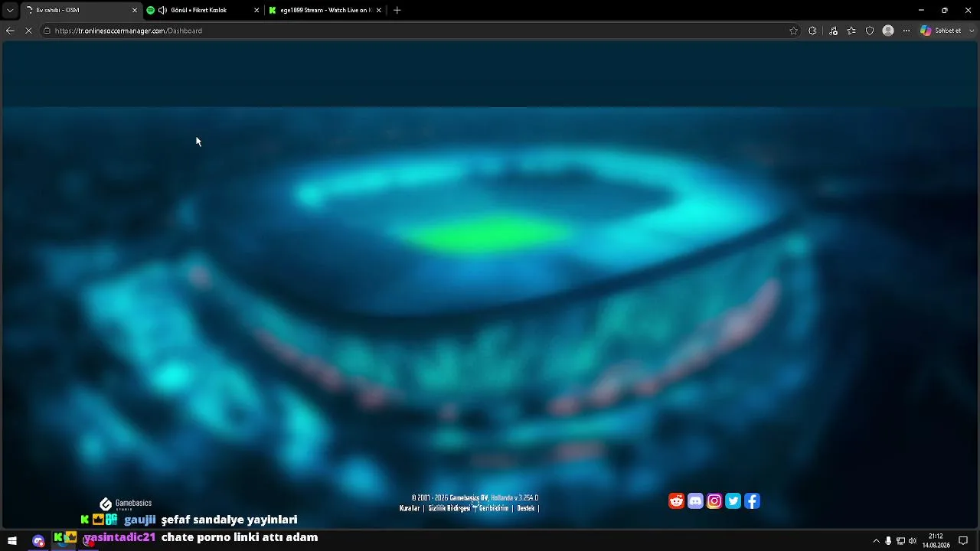Open the media control music icon
980x551 pixels.
[833, 31]
